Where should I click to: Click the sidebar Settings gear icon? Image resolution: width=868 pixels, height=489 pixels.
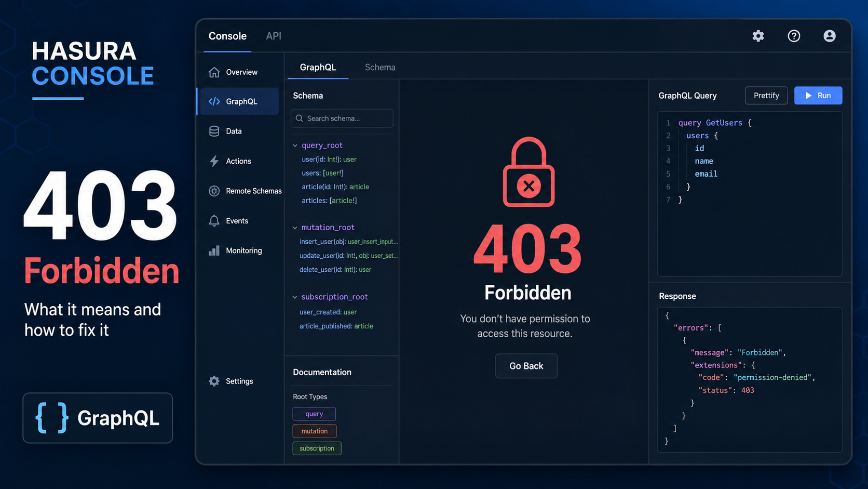coord(214,381)
